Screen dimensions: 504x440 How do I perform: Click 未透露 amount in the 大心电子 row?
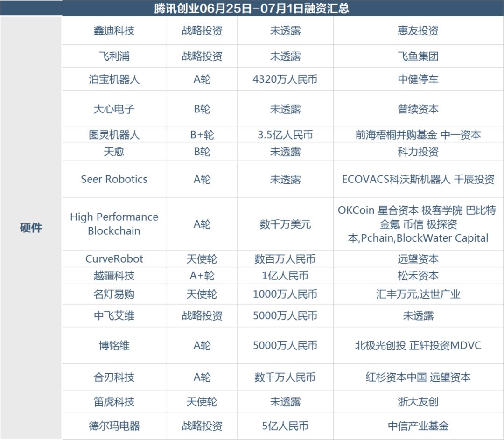(x=285, y=109)
